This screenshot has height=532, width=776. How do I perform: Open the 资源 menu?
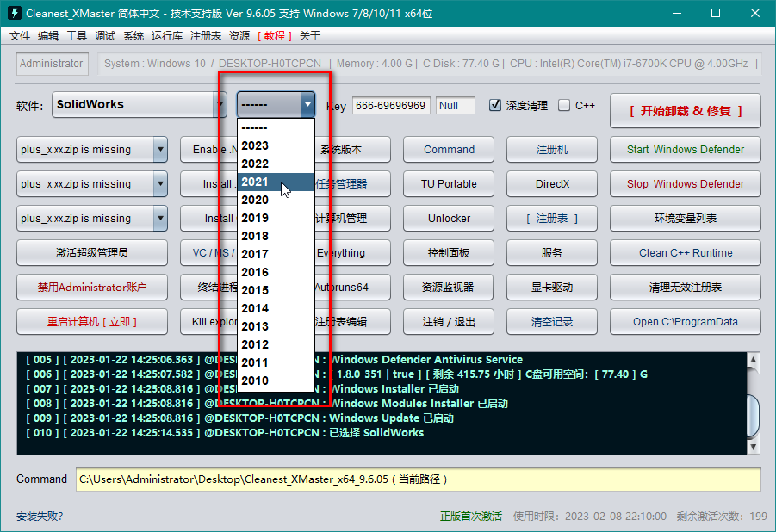pos(239,35)
